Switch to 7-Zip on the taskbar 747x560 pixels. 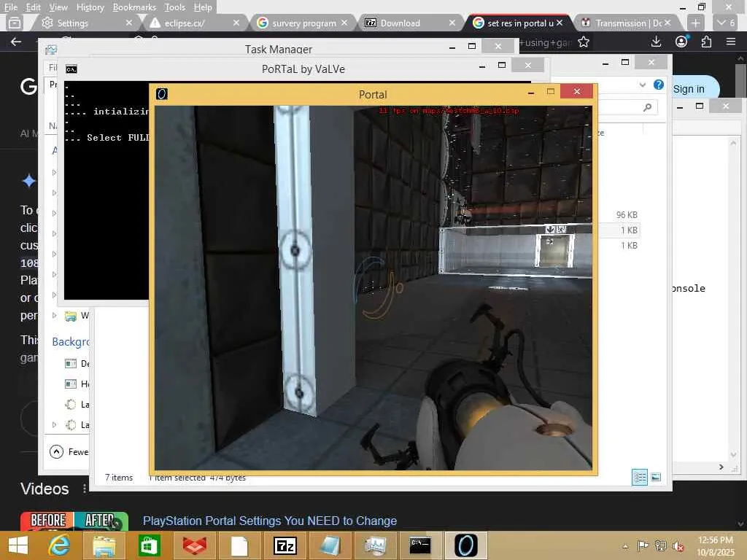click(285, 545)
